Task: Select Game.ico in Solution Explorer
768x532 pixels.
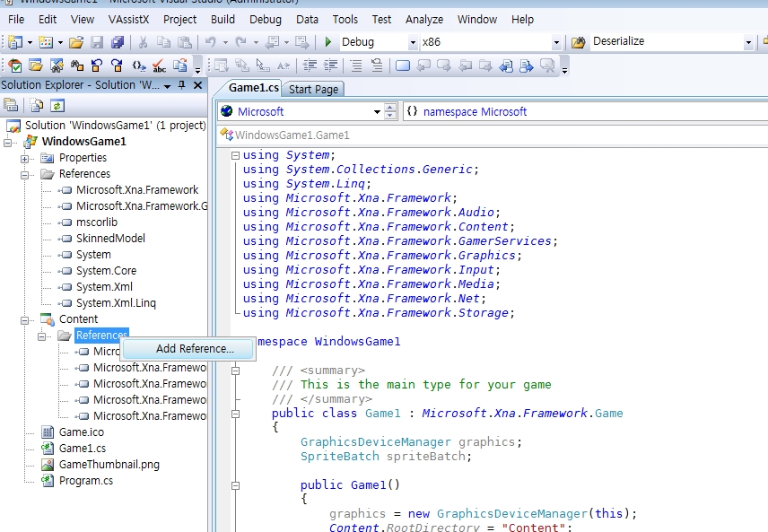Action: [x=82, y=432]
